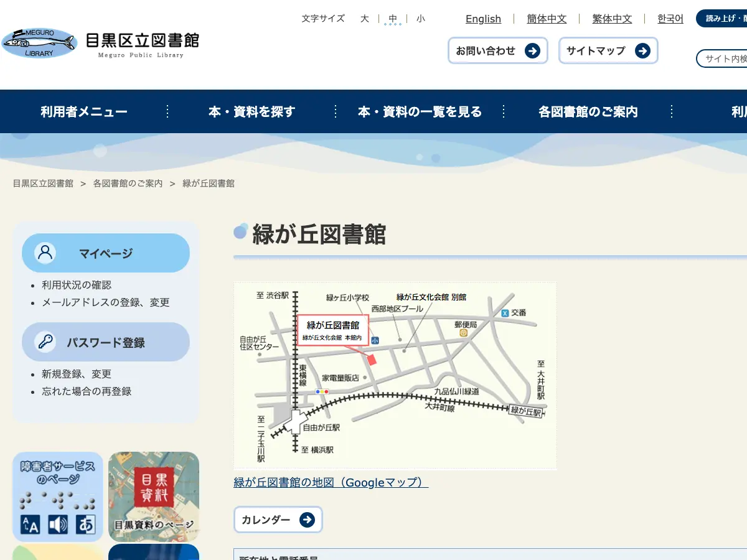Click the 緑が丘図書館 breadcrumb text

pos(209,184)
